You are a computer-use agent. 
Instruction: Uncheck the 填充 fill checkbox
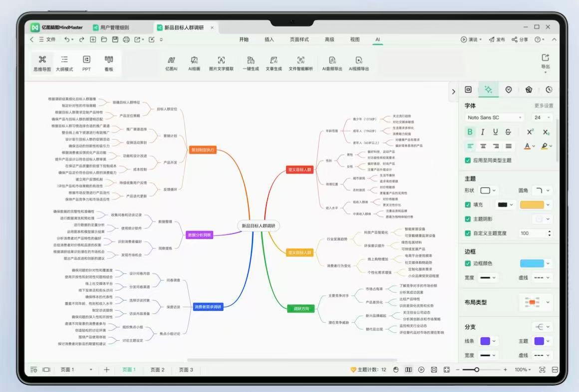(x=468, y=204)
